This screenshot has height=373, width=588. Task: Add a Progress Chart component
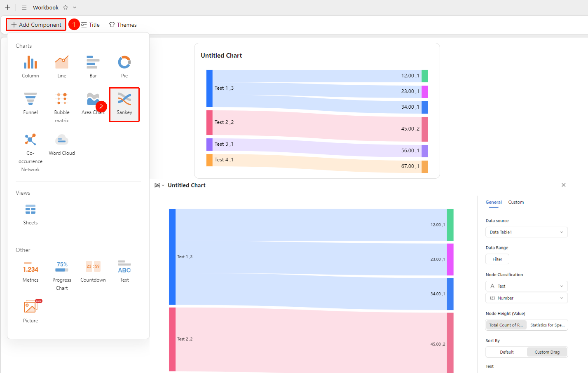click(x=62, y=275)
